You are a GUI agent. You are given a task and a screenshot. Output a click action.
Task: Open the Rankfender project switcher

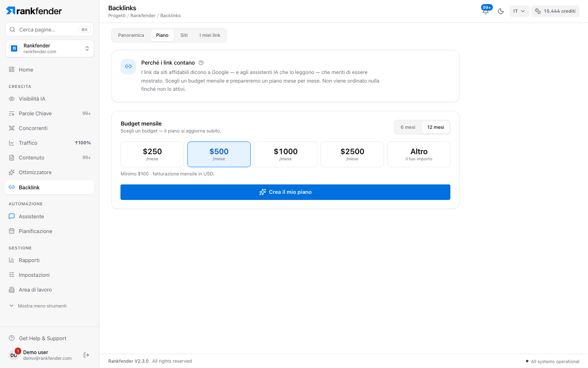[50, 49]
